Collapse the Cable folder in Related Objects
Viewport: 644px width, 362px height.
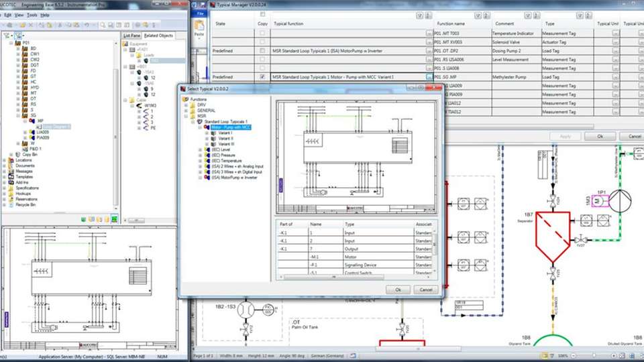coord(125,100)
